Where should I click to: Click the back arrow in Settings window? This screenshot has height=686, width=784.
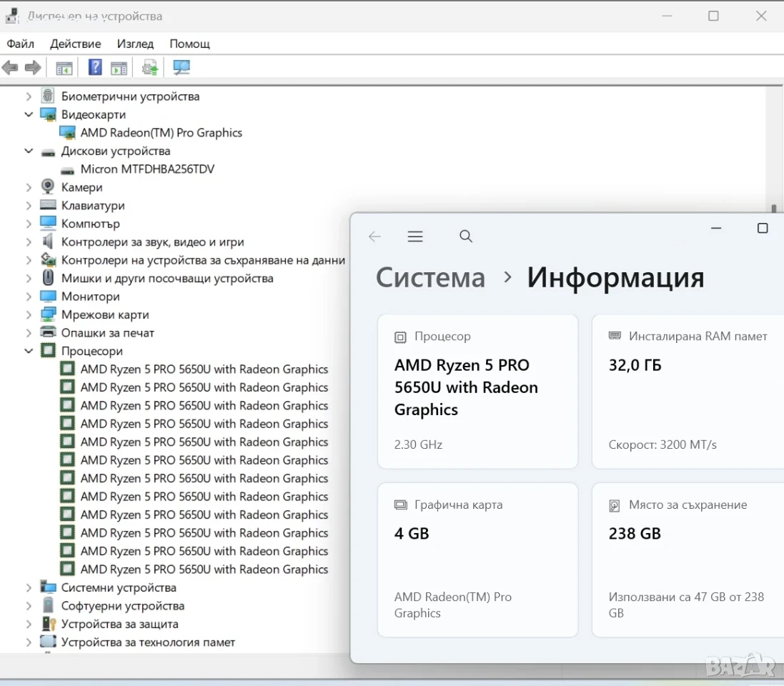pyautogui.click(x=374, y=237)
